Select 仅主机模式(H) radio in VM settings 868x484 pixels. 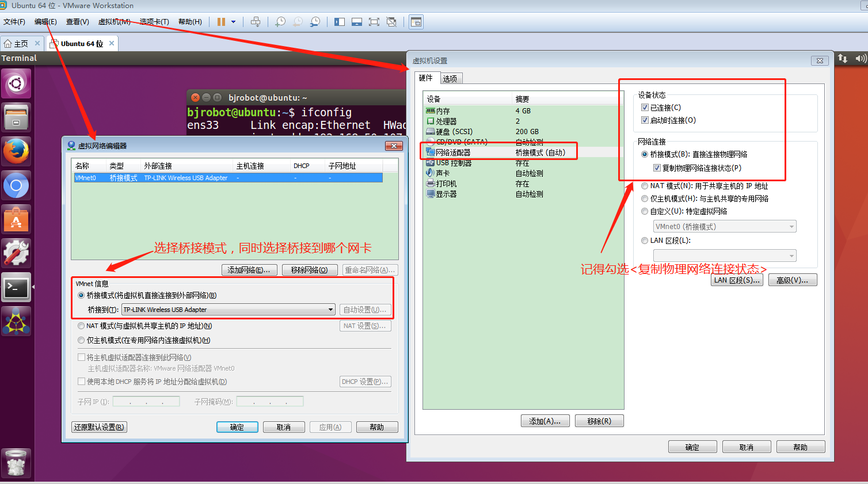coord(645,199)
